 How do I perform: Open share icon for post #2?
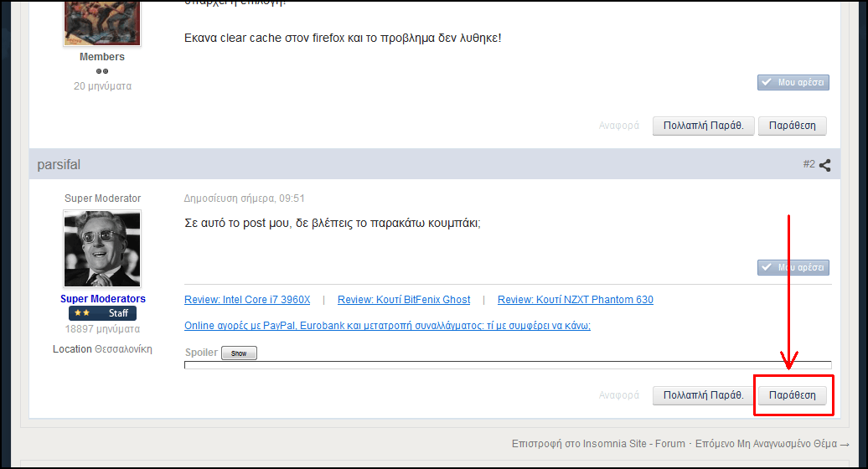824,165
